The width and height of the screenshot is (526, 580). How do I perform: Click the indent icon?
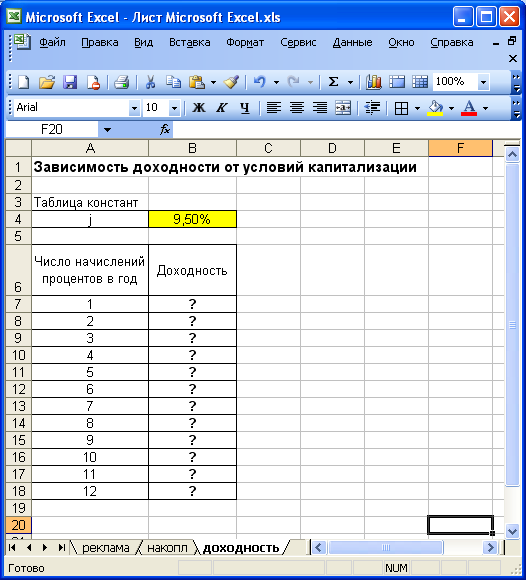point(372,108)
